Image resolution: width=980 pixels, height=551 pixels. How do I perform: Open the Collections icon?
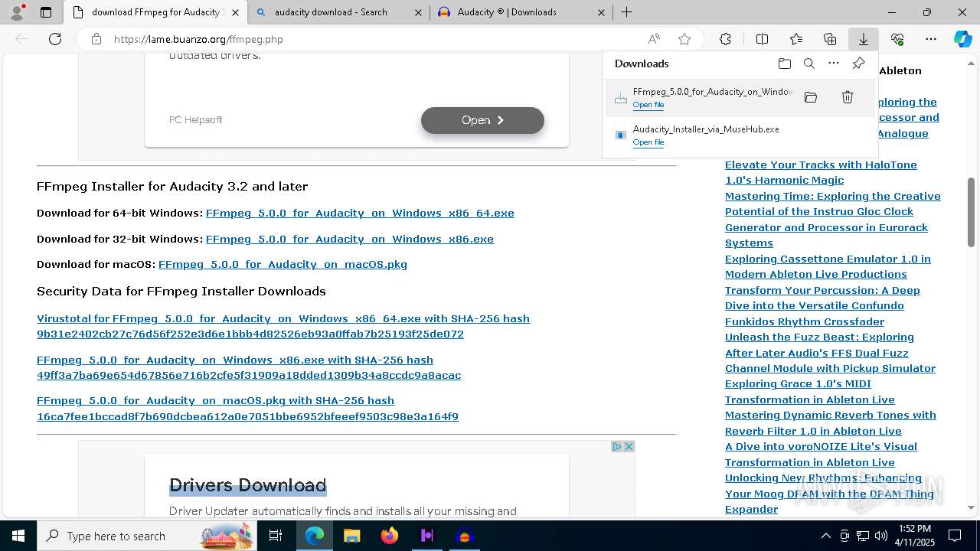click(x=830, y=39)
